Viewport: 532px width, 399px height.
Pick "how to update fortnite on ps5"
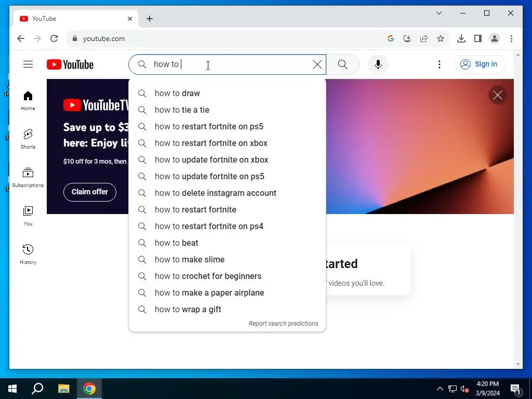[228, 177]
